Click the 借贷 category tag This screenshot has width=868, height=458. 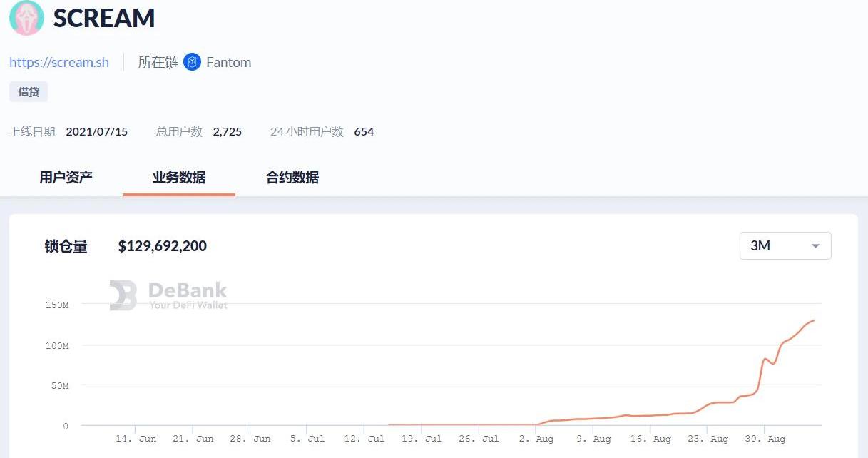(x=29, y=92)
